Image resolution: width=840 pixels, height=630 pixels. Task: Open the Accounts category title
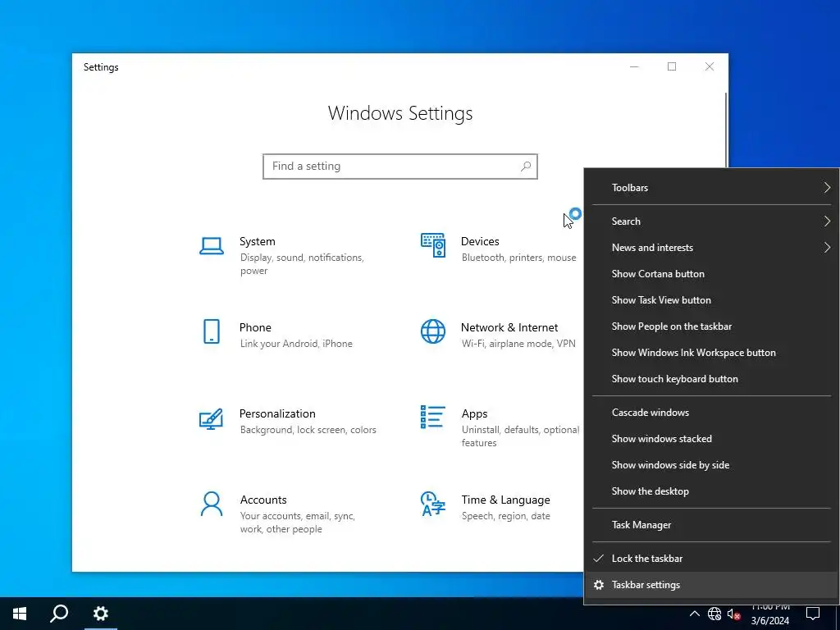[x=263, y=500]
